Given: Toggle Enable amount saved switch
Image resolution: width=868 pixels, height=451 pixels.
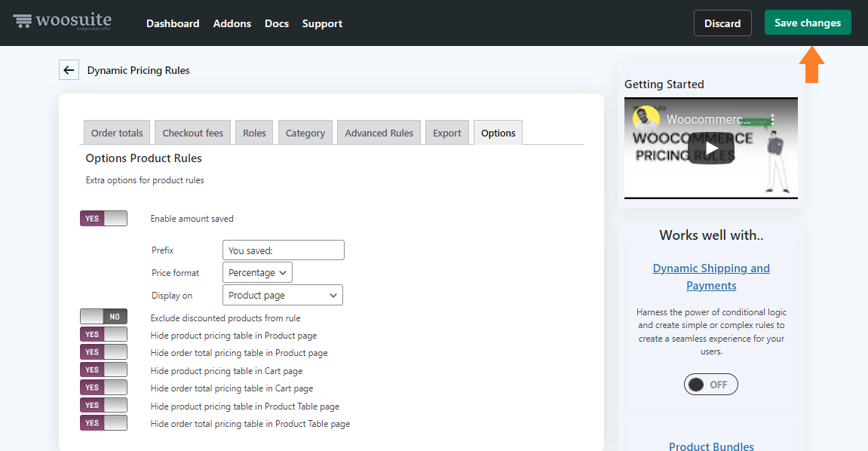Looking at the screenshot, I should click(103, 219).
